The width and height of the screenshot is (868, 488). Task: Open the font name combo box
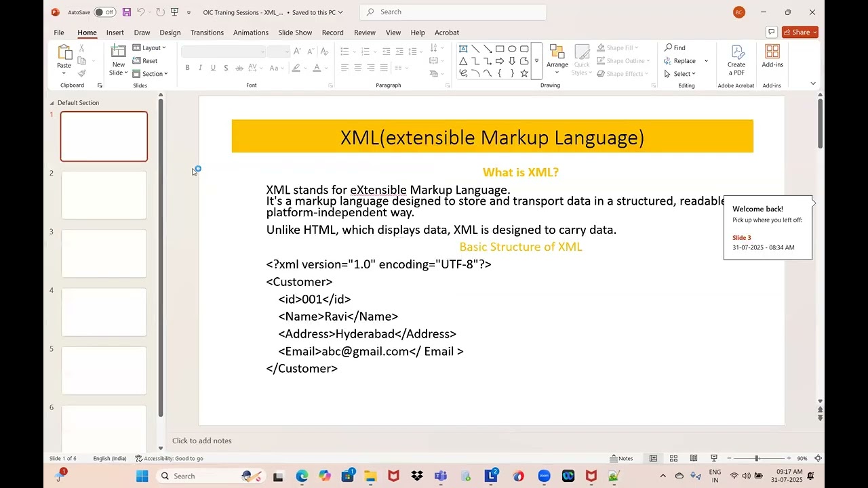coord(223,52)
